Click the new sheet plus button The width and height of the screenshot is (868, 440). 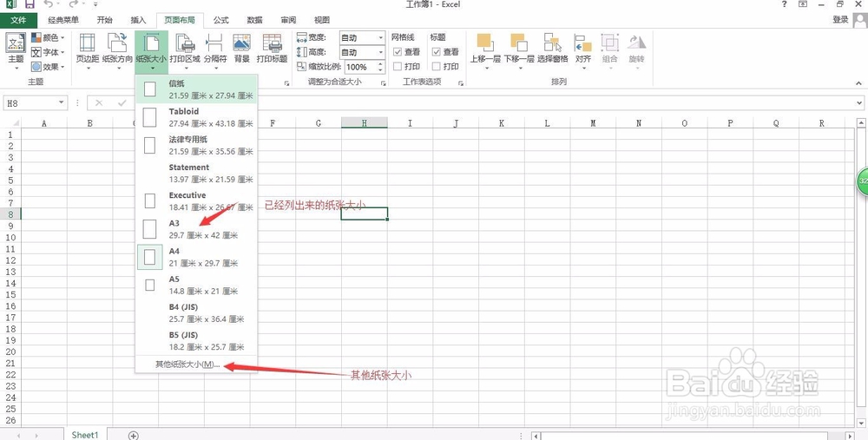(133, 436)
